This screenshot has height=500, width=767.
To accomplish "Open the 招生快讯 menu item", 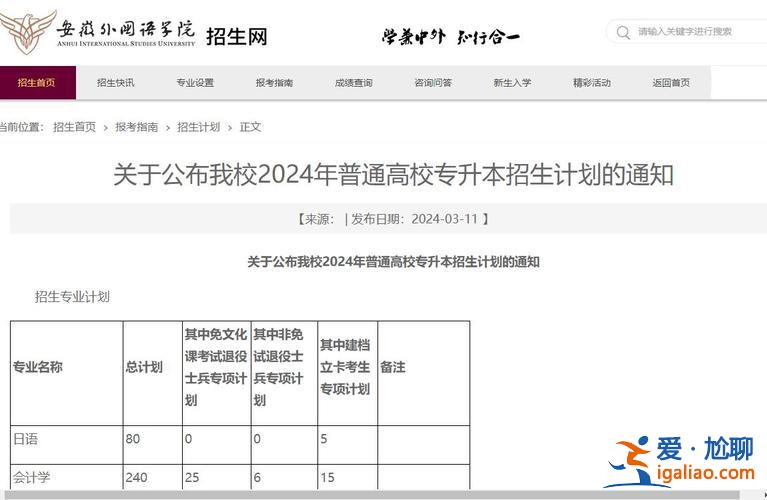I will 115,83.
